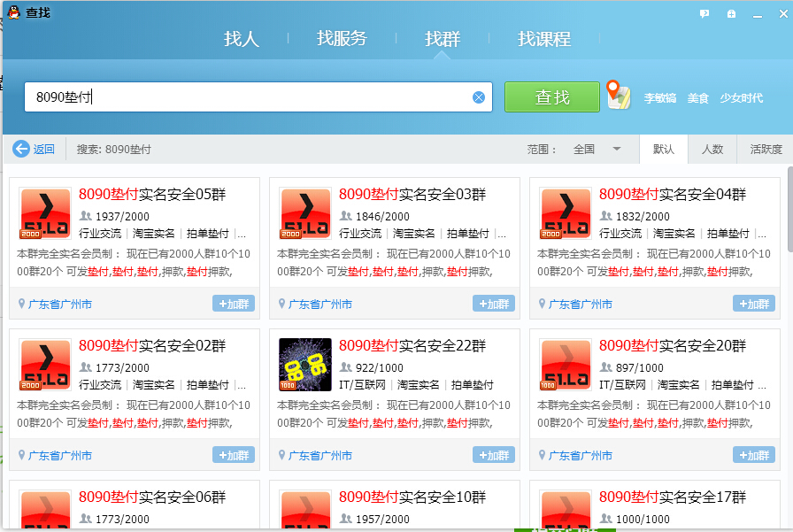Open group title 8090垫付实名安全04群
Viewport: 793px width, 532px height.
(x=673, y=194)
